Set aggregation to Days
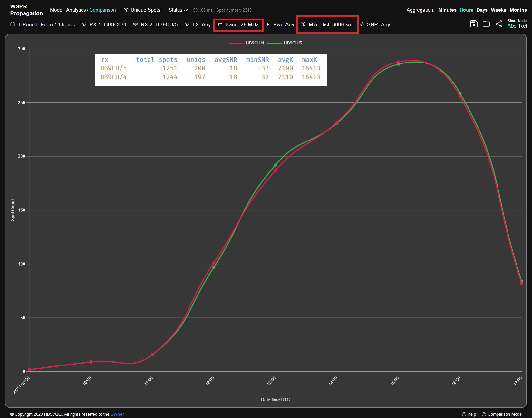 point(482,10)
